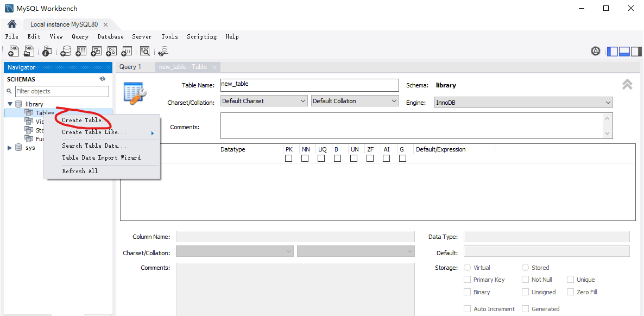
Task: Tick the PK column header checkbox
Action: pos(289,158)
